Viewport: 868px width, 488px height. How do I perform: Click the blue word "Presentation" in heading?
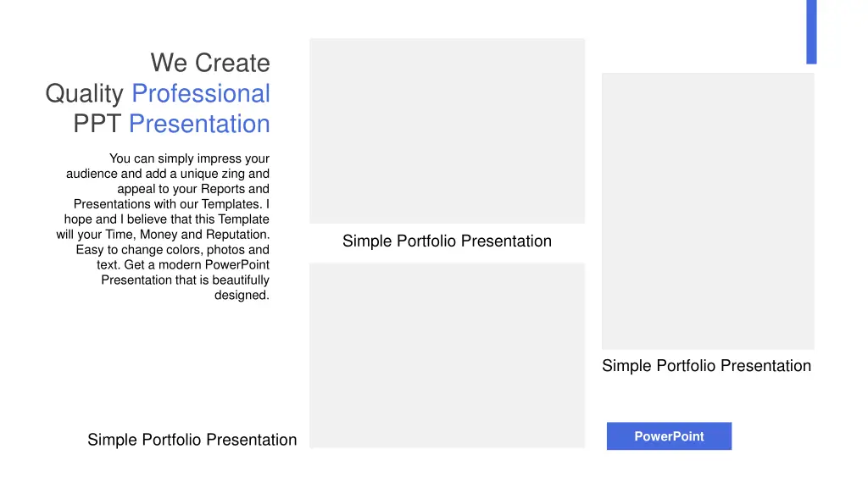tap(199, 124)
